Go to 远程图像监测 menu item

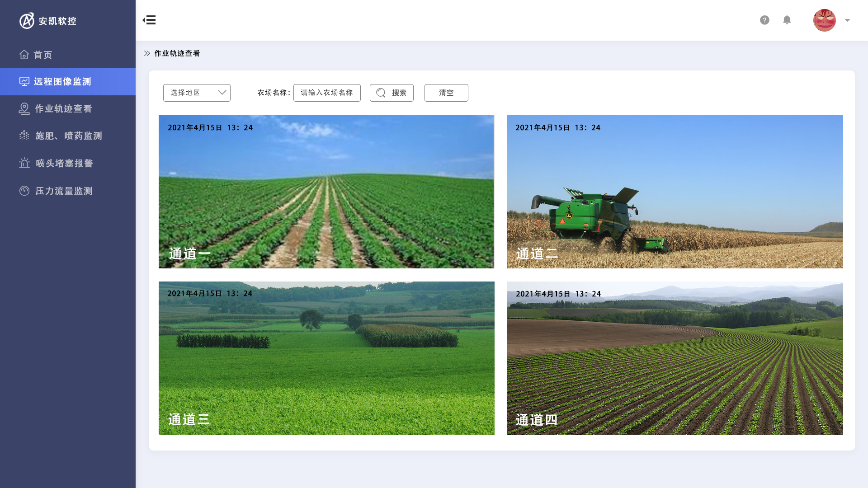point(62,82)
